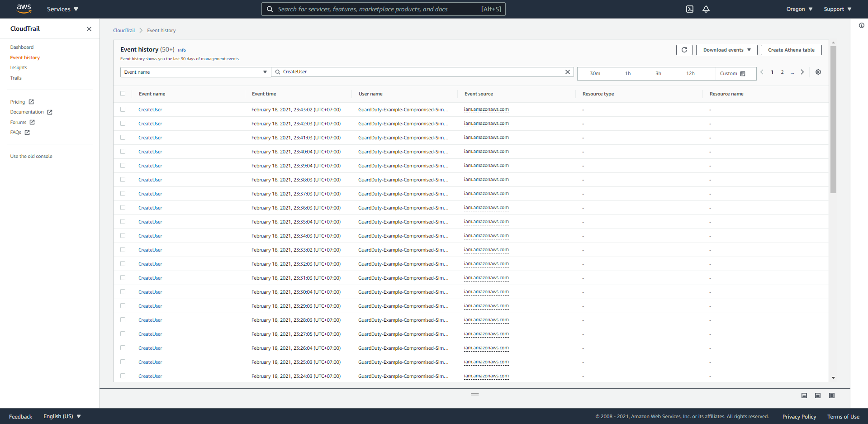Open the Forums external link
Screen dimensions: 868x424
tap(22, 122)
